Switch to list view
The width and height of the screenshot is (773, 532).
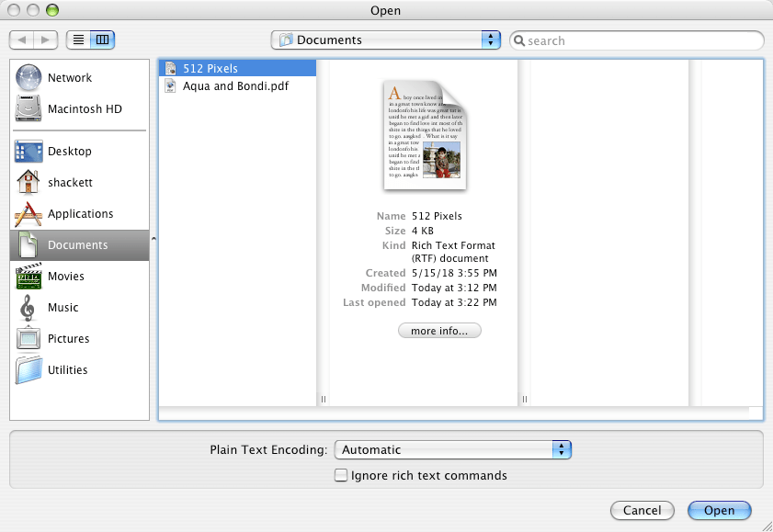(x=78, y=40)
